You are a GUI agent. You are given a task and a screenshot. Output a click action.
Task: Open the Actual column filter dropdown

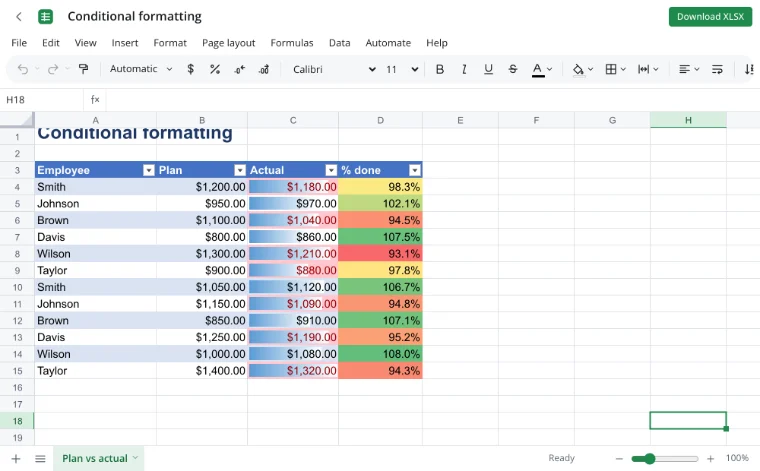coord(331,170)
